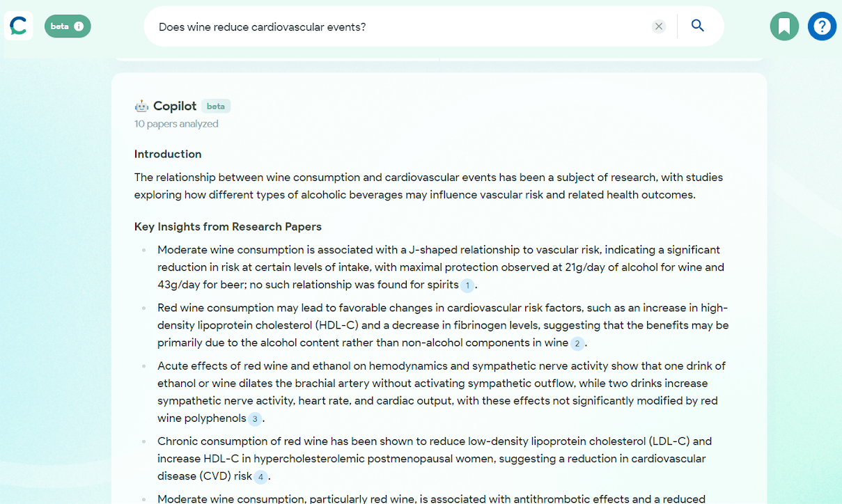Click the introduction paragraph about wine consumption

428,186
